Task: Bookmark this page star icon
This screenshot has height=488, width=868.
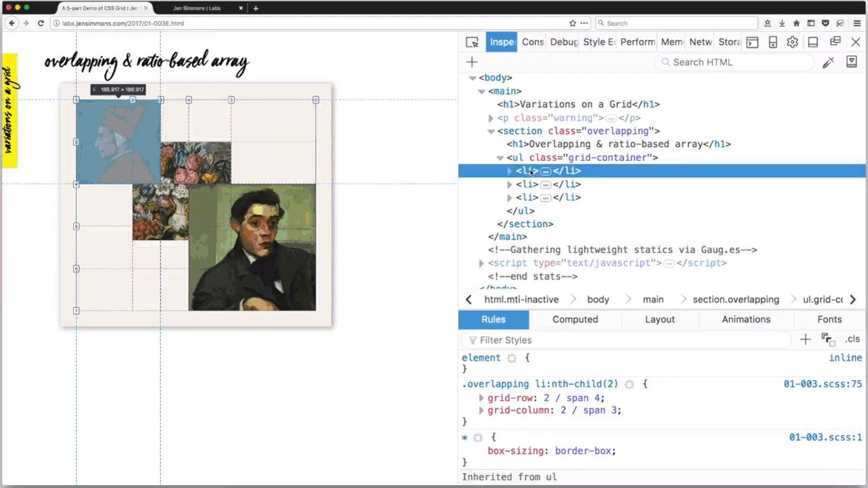Action: (x=572, y=23)
